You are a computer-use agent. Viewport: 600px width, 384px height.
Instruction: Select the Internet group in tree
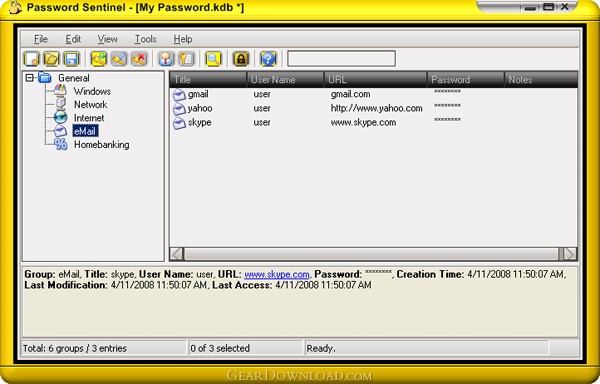tap(89, 118)
